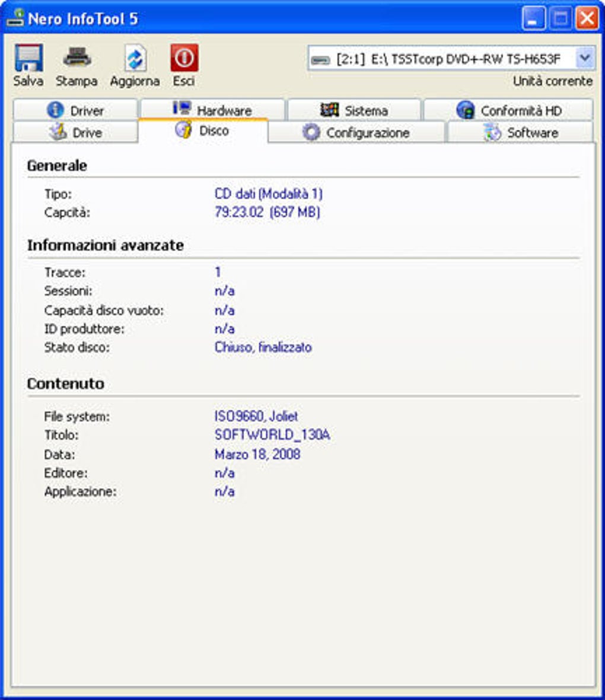Click the Stampa label

[x=77, y=81]
